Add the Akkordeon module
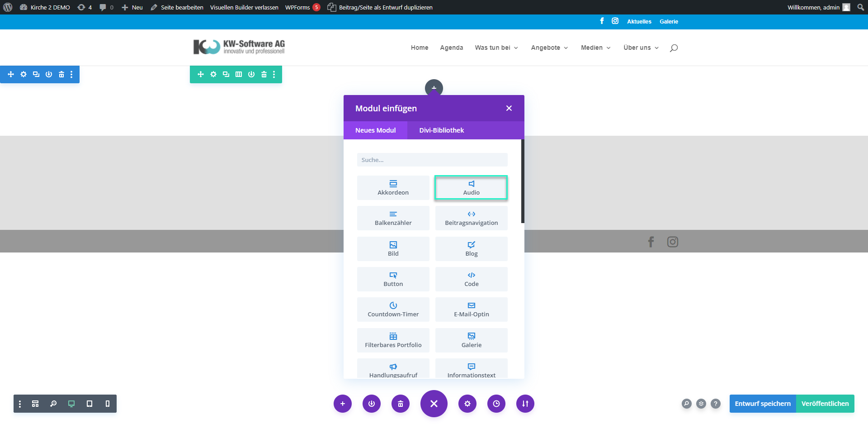The height and width of the screenshot is (424, 868). click(393, 188)
